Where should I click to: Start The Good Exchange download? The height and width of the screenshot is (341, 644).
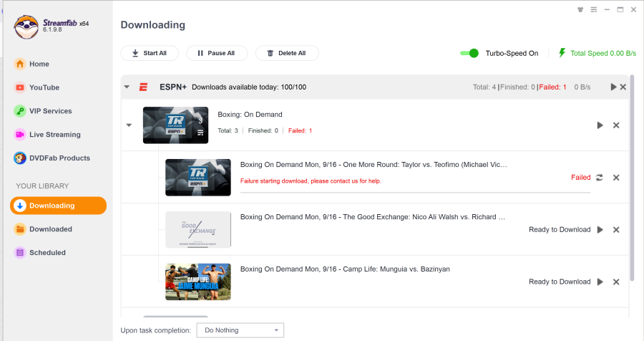tap(600, 229)
